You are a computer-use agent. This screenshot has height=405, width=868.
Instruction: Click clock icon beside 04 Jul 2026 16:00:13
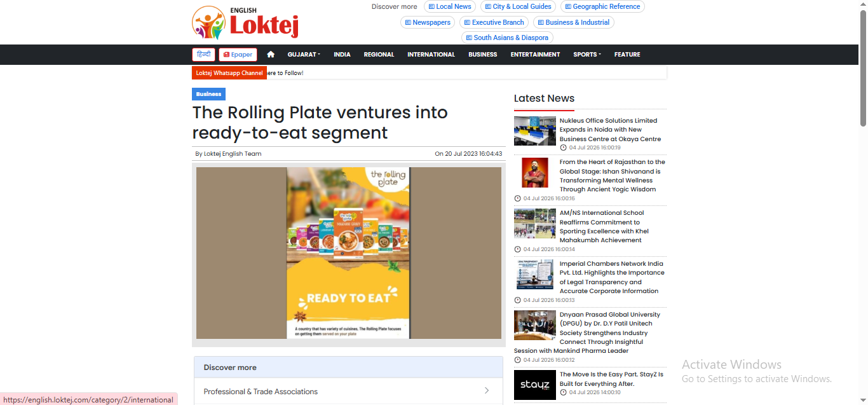[517, 300]
